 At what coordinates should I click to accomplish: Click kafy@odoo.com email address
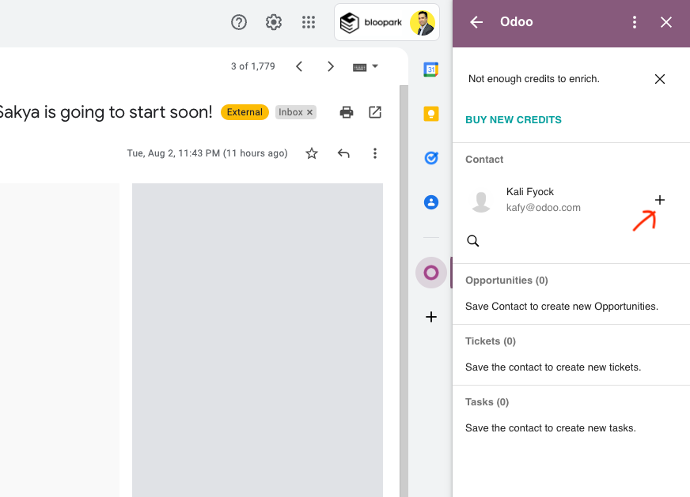[543, 208]
